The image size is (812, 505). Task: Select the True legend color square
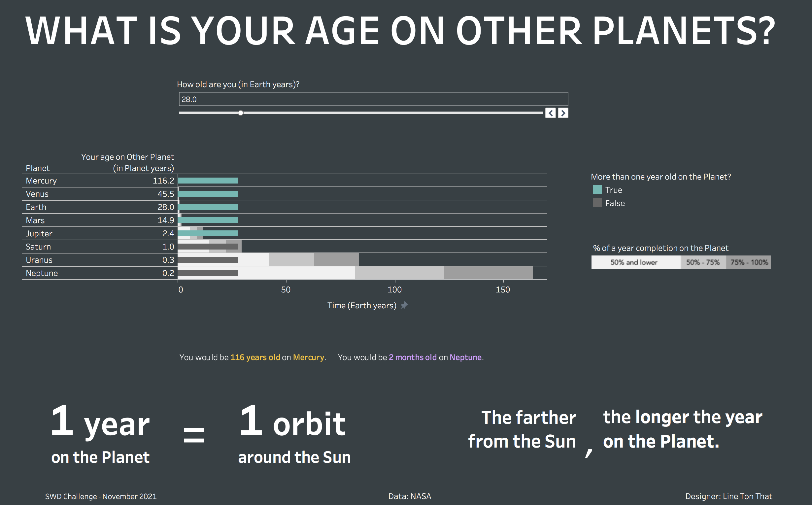click(598, 190)
